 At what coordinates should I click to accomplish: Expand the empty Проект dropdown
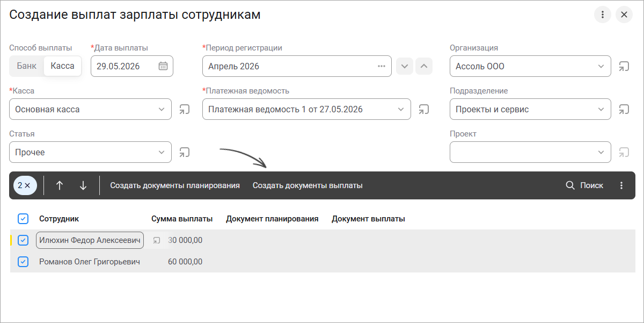coord(601,152)
